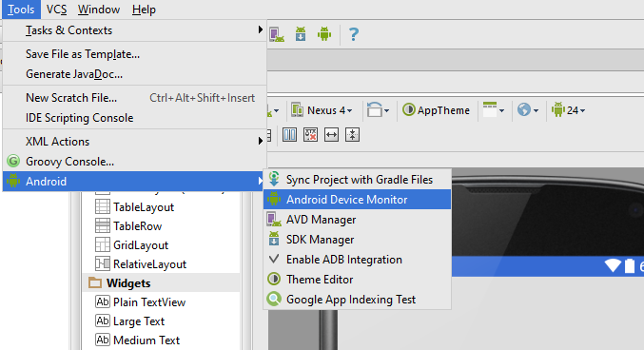Image resolution: width=644 pixels, height=350 pixels.
Task: Click the SDK Manager toolbar icon
Action: 301,34
